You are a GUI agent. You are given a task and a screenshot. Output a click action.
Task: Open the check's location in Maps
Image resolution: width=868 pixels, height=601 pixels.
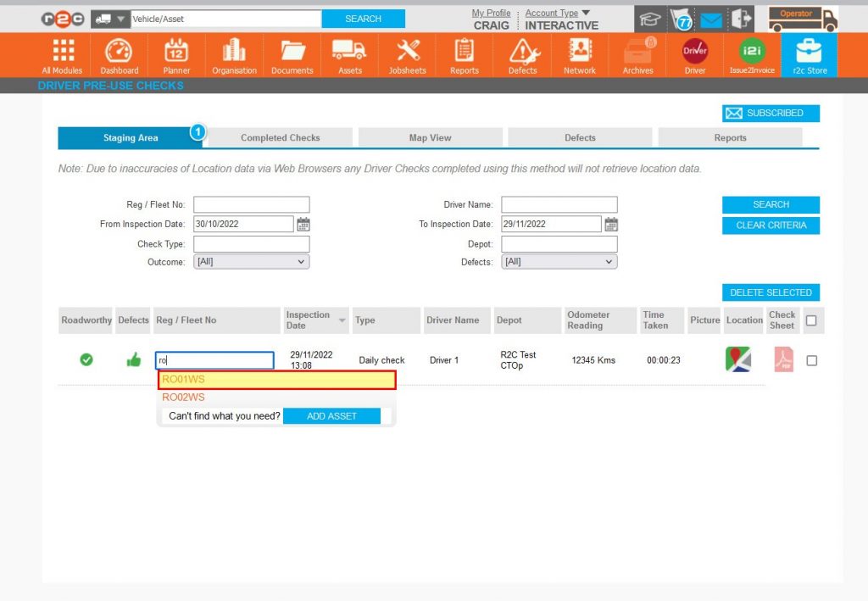(x=737, y=359)
